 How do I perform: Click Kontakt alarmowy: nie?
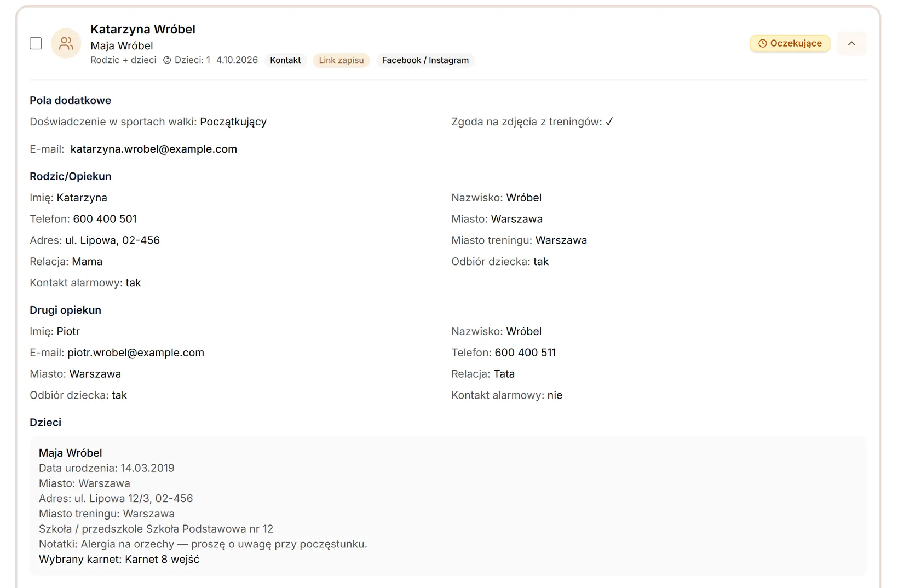506,395
